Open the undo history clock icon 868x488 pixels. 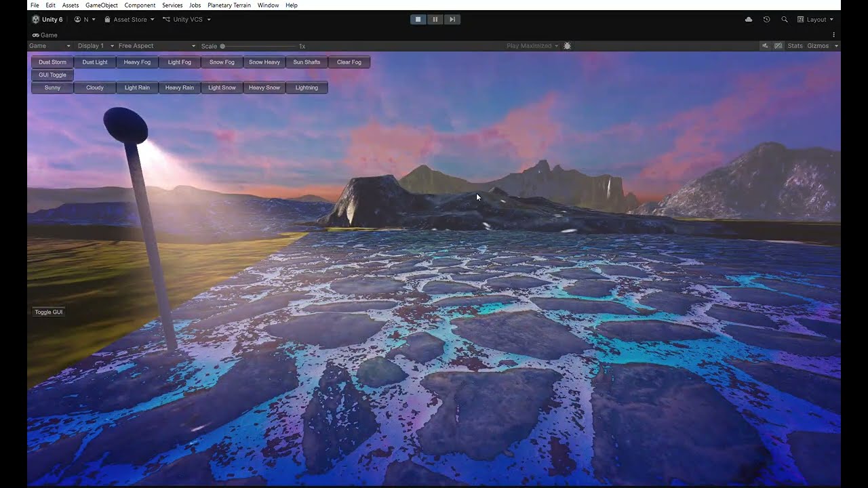[766, 20]
